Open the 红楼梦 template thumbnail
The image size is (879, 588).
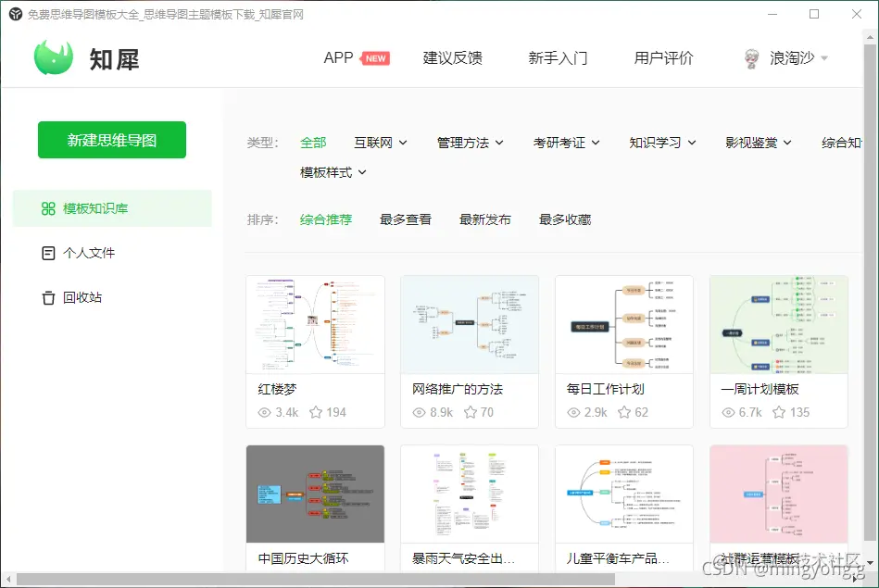(315, 326)
